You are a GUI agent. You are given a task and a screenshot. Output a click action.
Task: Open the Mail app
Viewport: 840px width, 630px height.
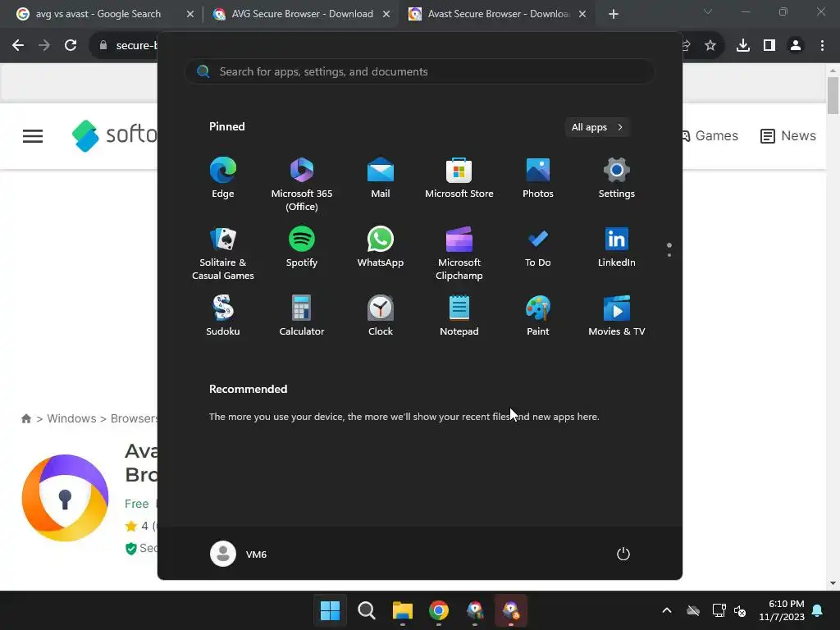tap(381, 178)
